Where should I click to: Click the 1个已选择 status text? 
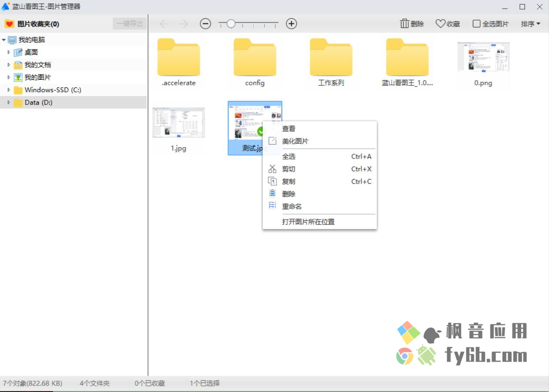coord(205,383)
